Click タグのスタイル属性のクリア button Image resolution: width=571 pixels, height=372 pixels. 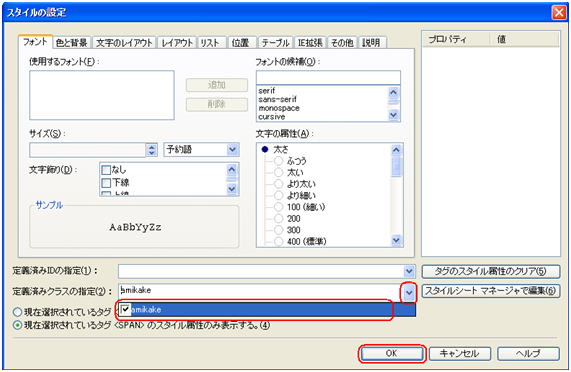(491, 271)
